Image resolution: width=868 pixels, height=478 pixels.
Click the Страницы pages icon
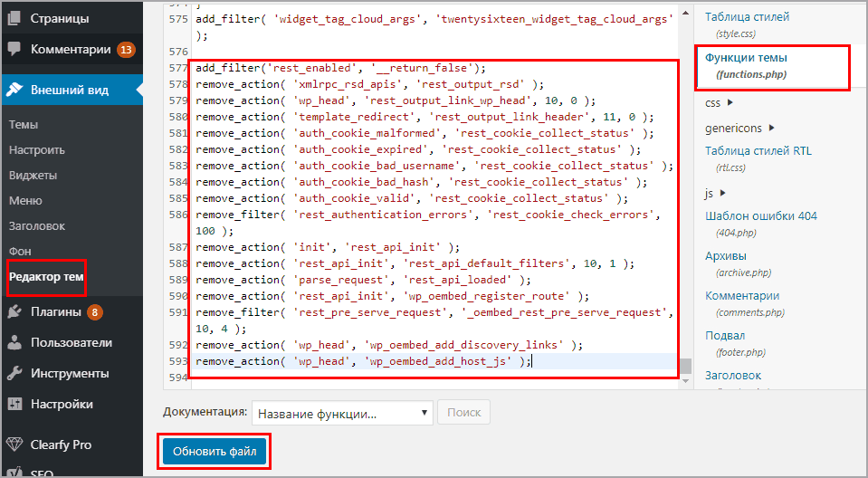click(14, 18)
